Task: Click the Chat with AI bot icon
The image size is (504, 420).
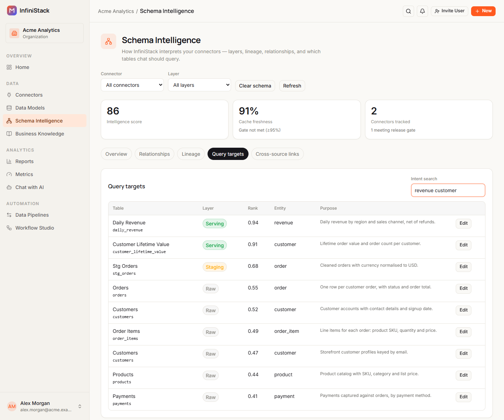Action: (9, 187)
